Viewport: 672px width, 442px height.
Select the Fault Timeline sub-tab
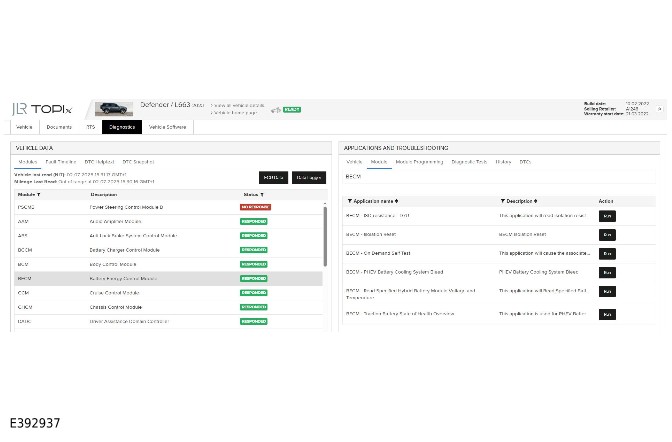(60, 162)
